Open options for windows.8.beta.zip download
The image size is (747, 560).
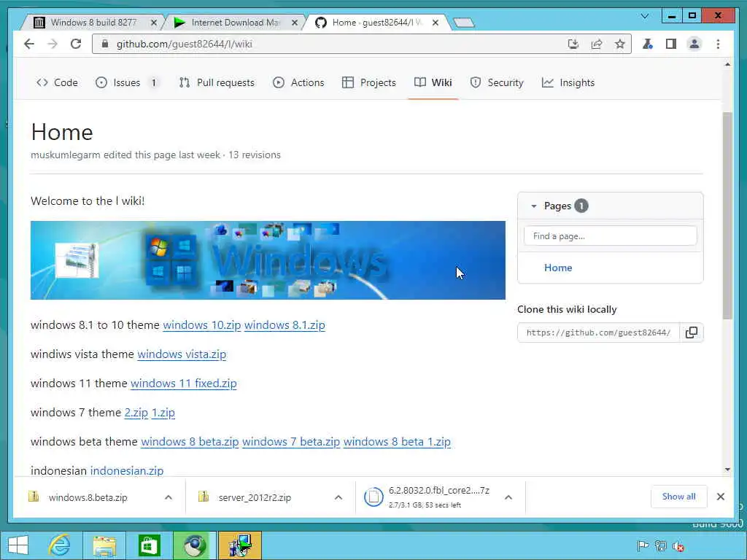pos(169,497)
